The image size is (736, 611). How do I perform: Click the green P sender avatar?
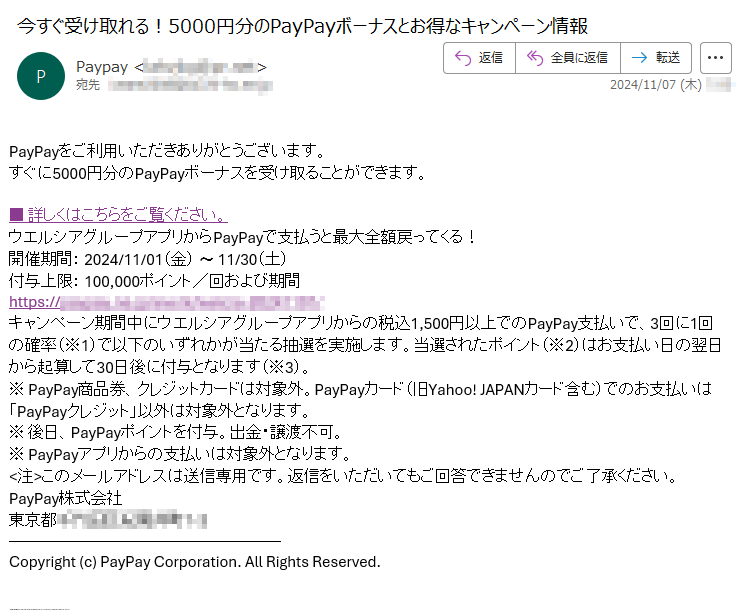41,76
